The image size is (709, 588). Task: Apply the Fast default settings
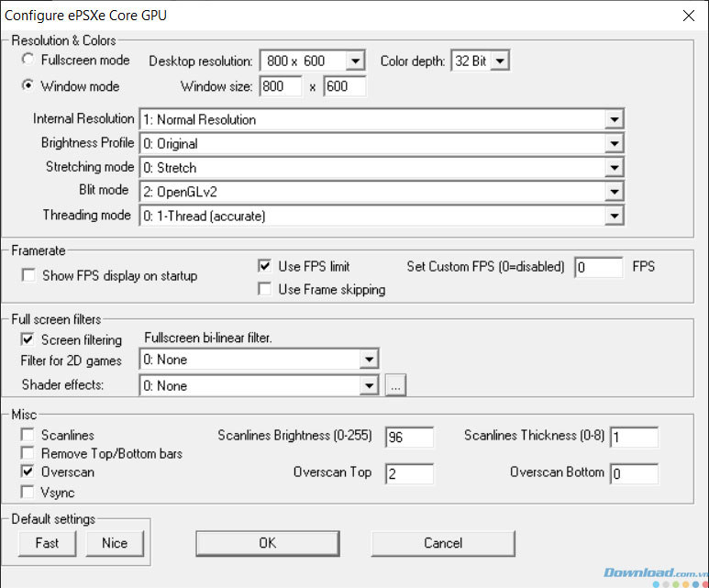48,542
